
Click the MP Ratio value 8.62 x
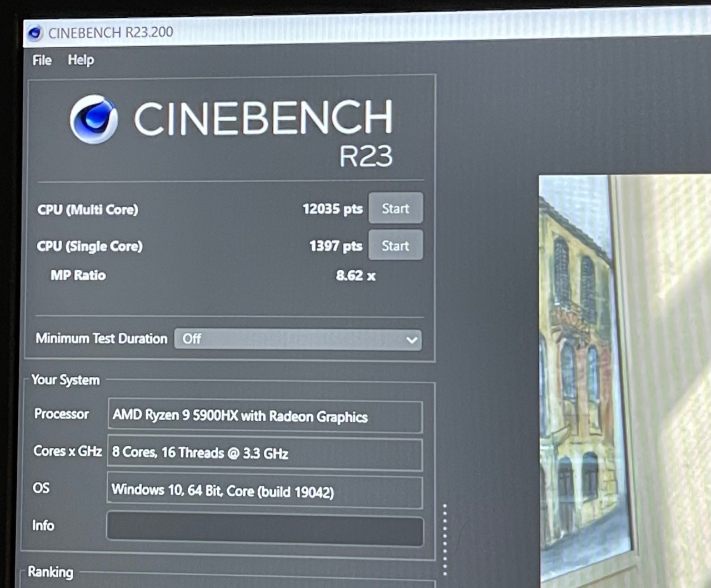click(x=355, y=276)
